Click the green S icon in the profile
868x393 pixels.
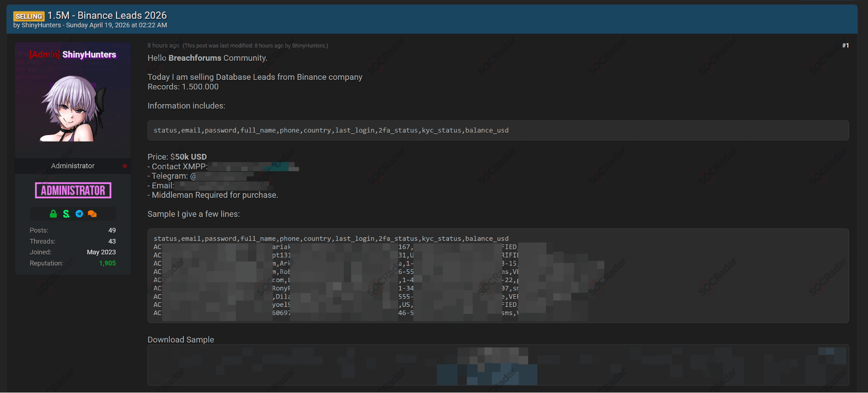coord(66,214)
